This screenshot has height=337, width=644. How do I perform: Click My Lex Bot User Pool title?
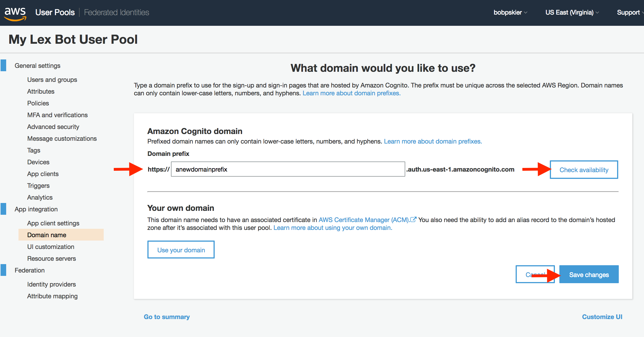[x=73, y=39]
